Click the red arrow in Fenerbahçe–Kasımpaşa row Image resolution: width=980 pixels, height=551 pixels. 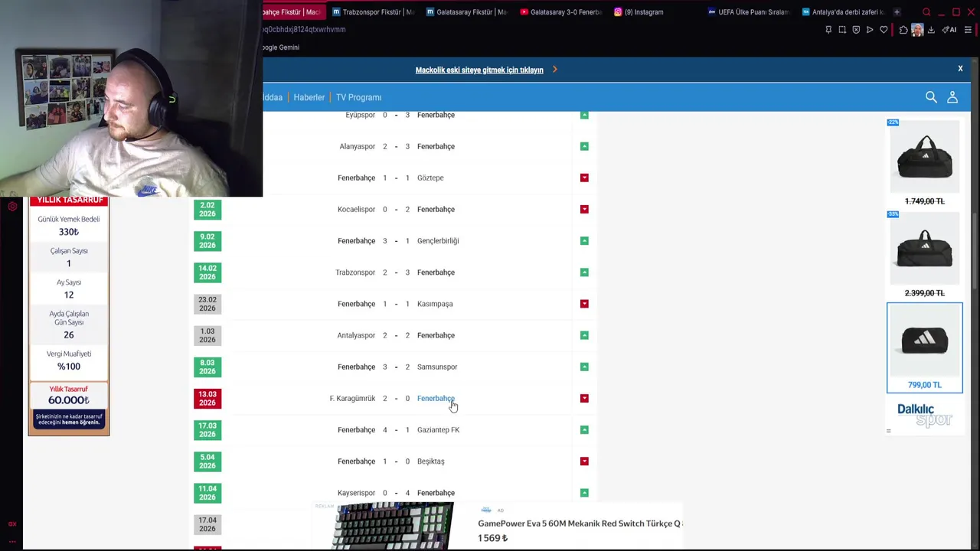(584, 304)
